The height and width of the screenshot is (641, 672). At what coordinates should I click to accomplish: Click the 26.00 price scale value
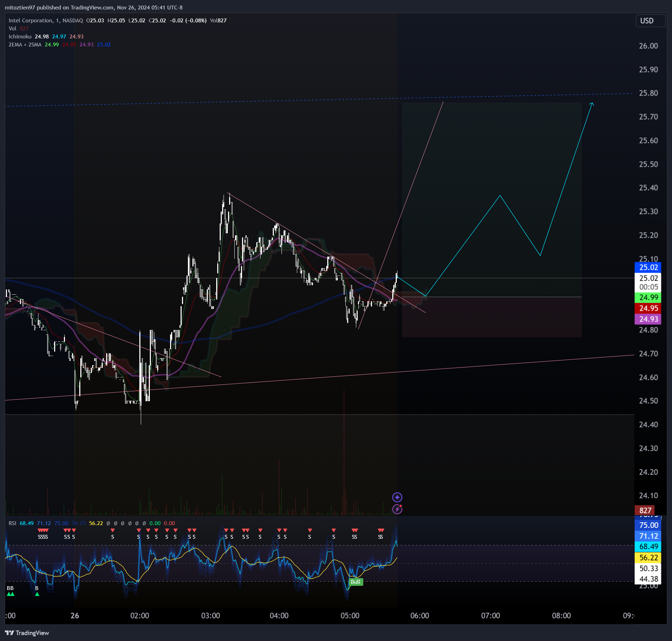tap(648, 46)
